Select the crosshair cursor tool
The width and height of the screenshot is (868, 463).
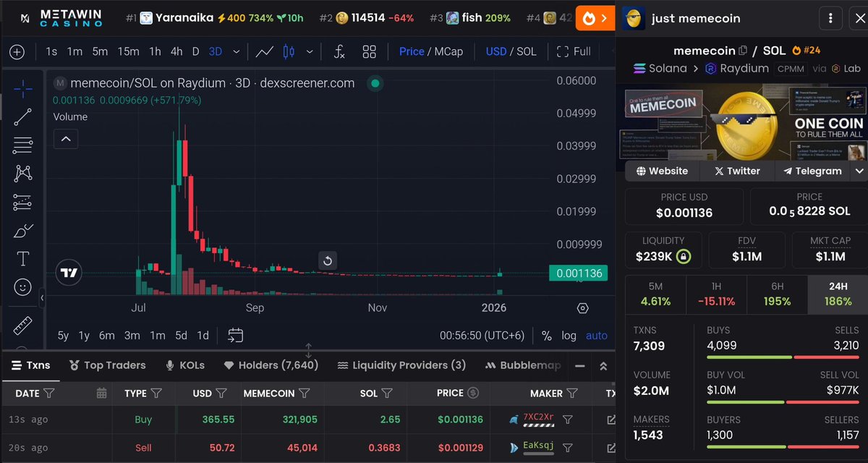22,88
